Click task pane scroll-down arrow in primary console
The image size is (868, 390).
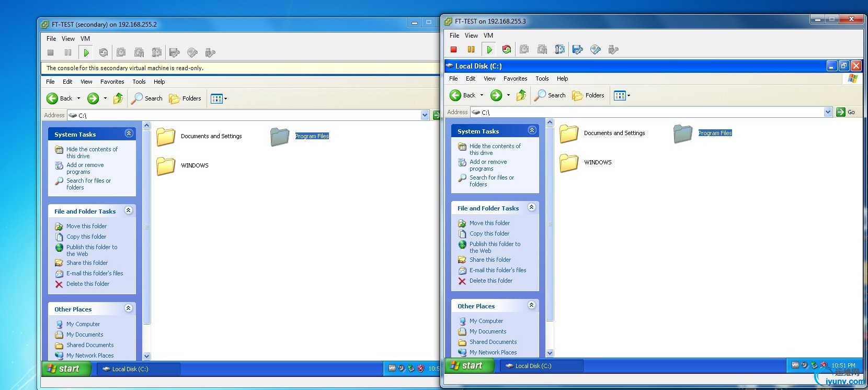point(550,353)
